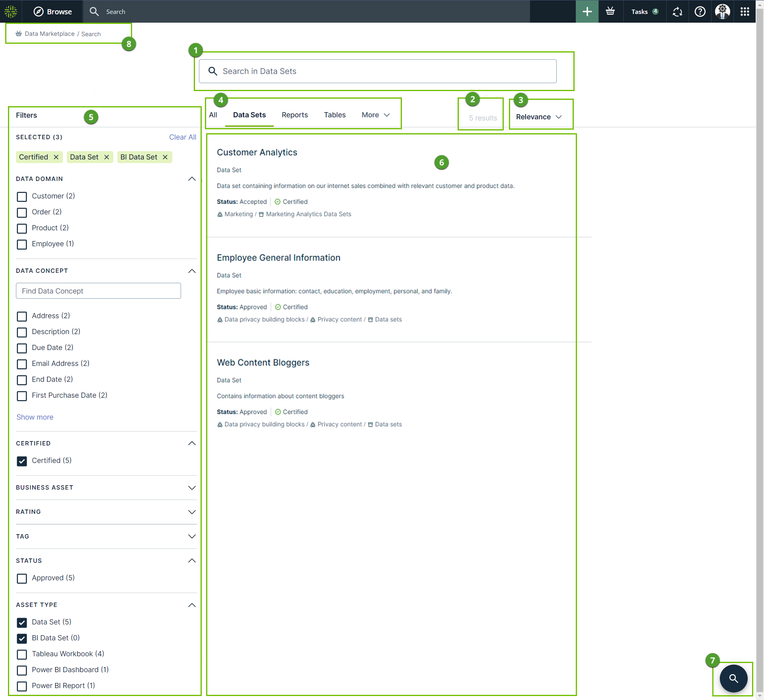Uncheck the BI Data Set checkbox
The image size is (764, 700).
[x=22, y=638]
